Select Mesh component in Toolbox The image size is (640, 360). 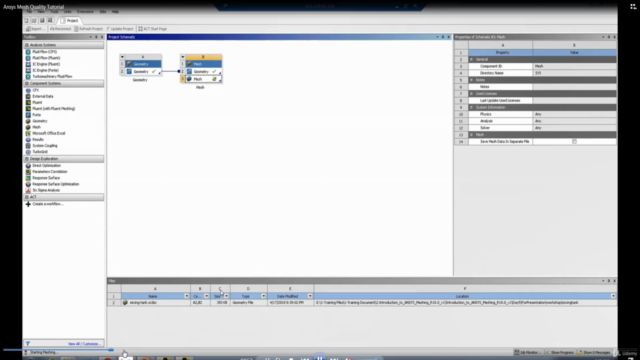tap(36, 127)
